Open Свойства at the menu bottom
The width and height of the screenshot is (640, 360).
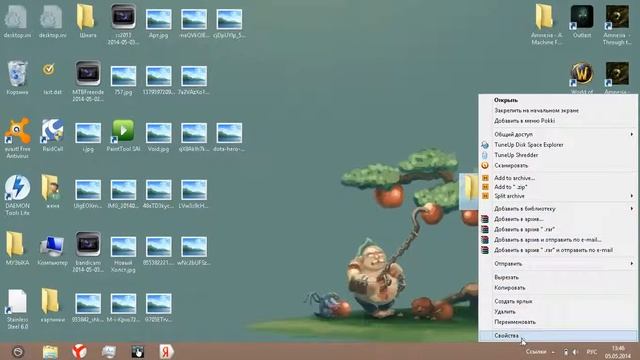[x=558, y=336]
